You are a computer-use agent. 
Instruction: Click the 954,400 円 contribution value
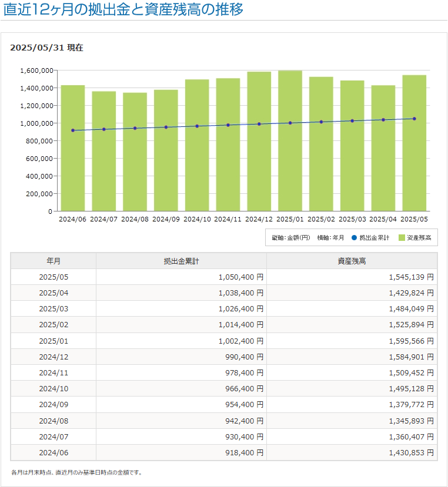click(x=245, y=404)
